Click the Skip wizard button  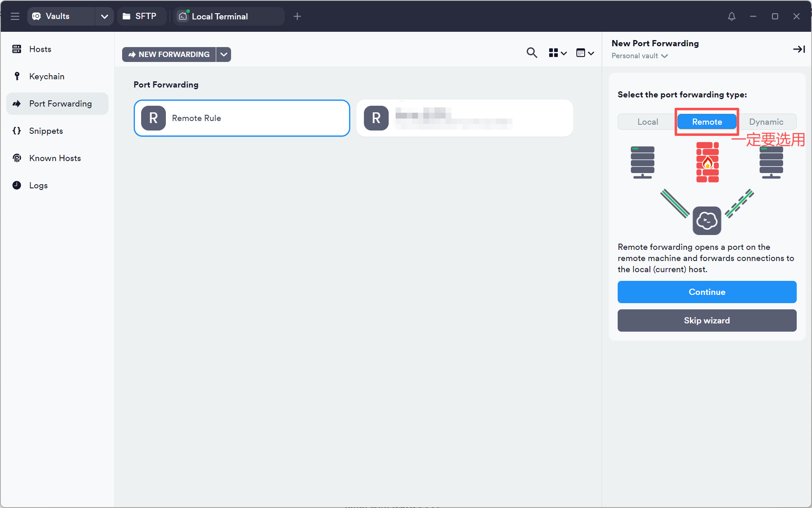[x=707, y=320]
